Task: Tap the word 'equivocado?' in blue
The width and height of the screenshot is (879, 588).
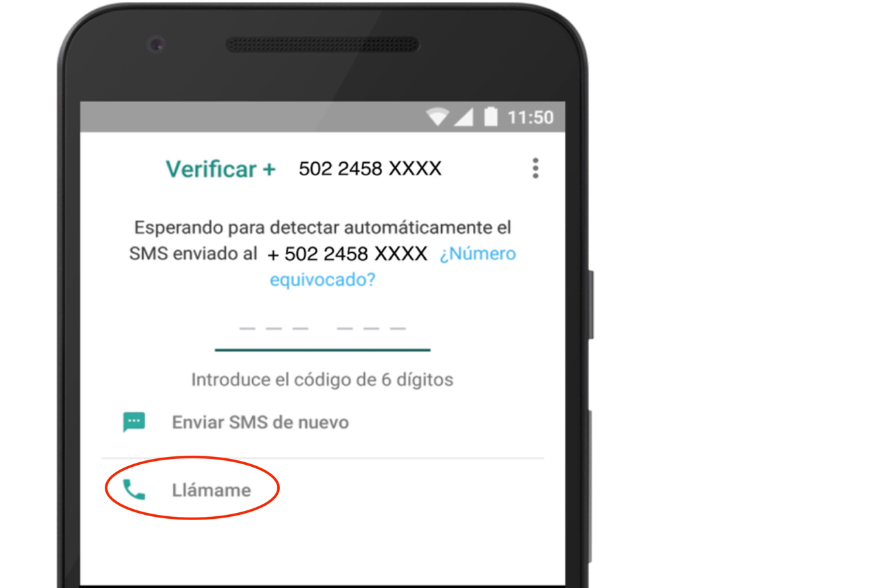Action: [x=323, y=280]
